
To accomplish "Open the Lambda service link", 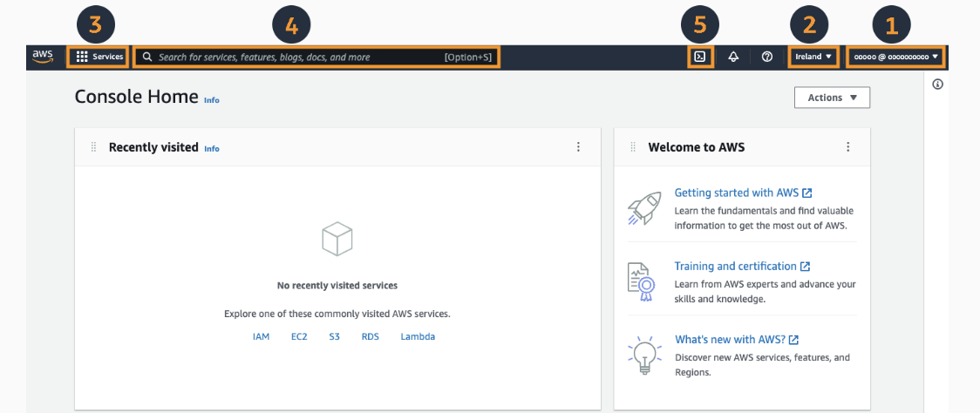I will pyautogui.click(x=418, y=336).
